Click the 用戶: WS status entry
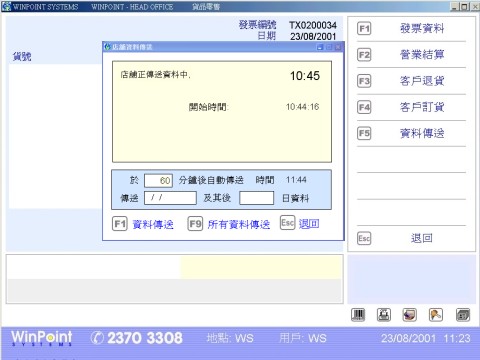Image resolution: width=480 pixels, height=360 pixels. click(303, 338)
